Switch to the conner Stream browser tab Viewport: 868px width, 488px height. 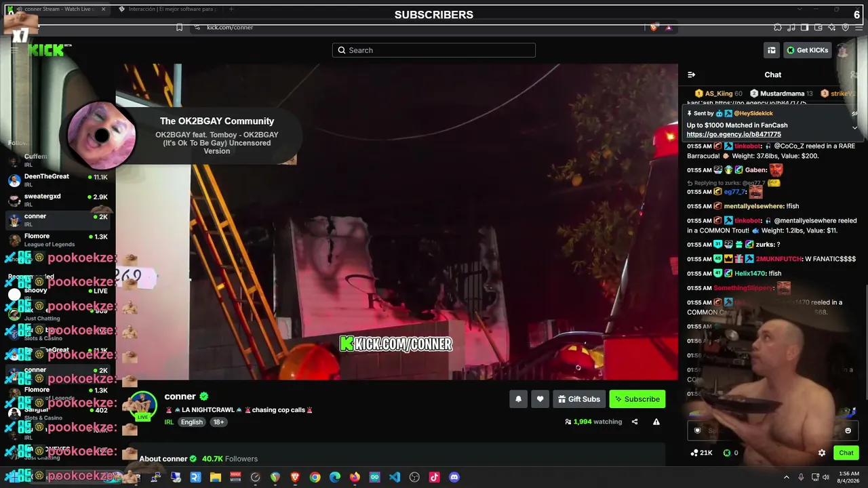[56, 9]
